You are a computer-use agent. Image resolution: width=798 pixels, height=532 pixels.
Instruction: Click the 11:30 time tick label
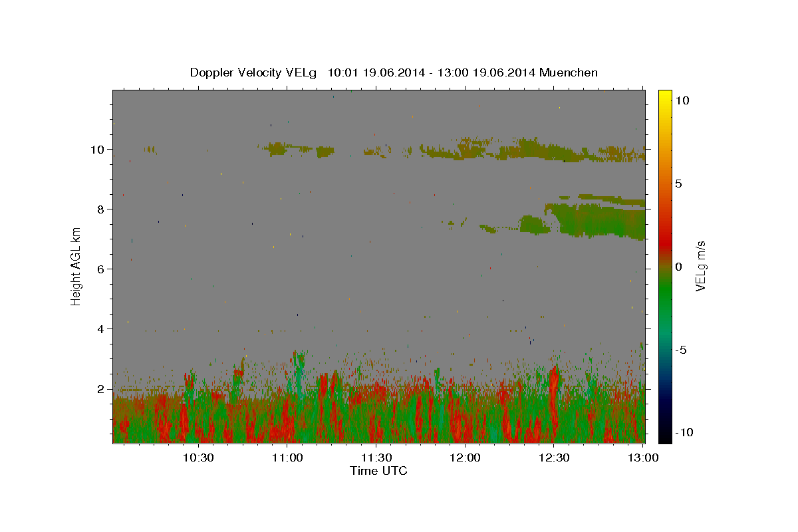click(377, 458)
